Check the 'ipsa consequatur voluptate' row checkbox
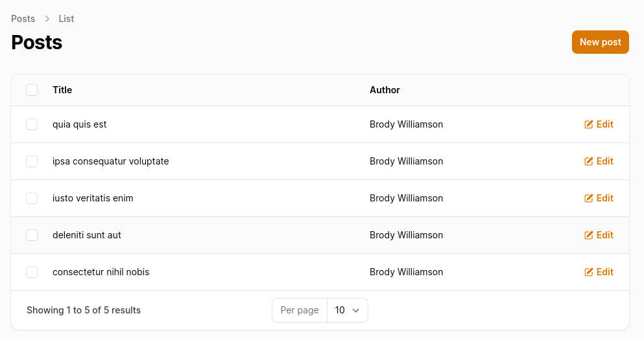644x340 pixels. (32, 161)
